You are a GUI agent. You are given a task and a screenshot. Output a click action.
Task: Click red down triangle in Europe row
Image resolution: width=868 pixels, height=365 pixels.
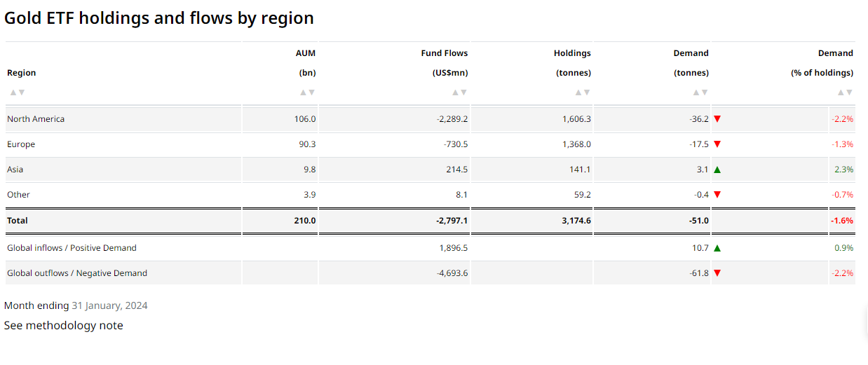point(717,144)
